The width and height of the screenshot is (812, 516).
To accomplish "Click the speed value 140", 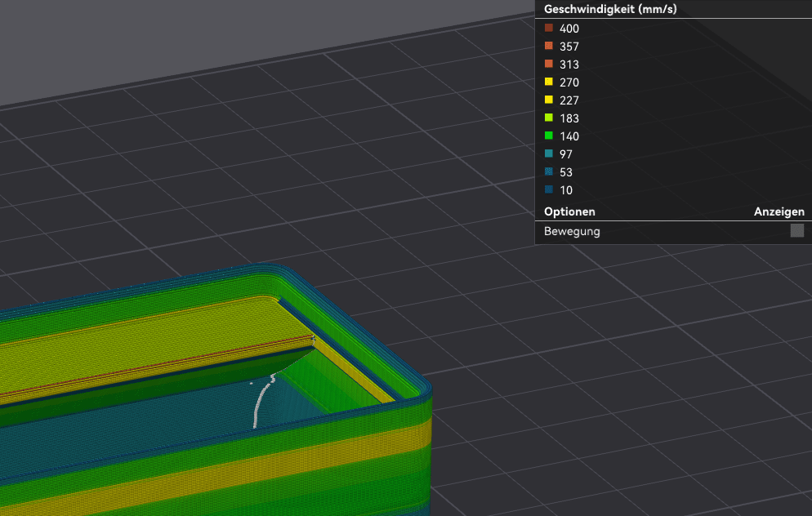I will (x=569, y=136).
